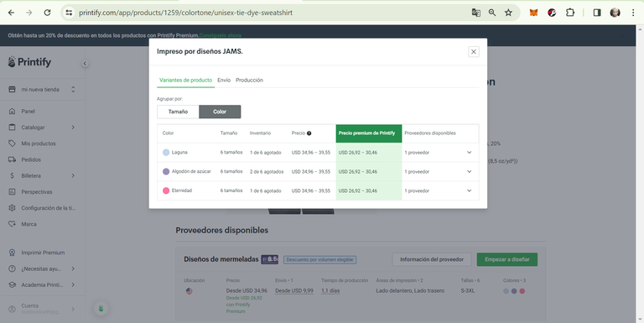Select the Variantes de producto tab
Viewport: 644px width, 323px height.
point(185,81)
